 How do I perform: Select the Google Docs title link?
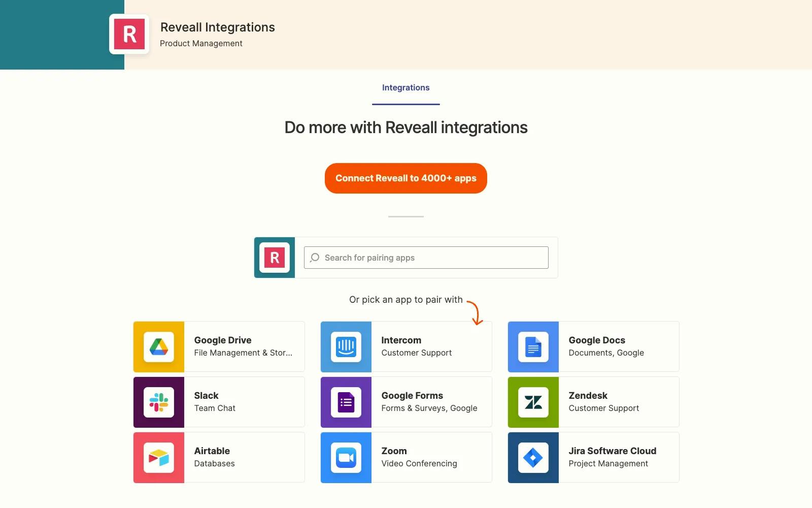[x=597, y=340]
